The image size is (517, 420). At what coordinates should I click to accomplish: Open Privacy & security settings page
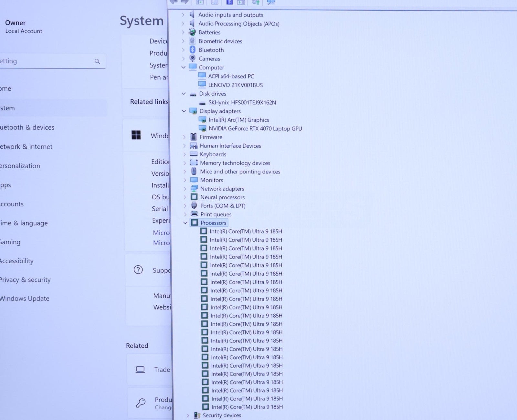[x=25, y=280]
